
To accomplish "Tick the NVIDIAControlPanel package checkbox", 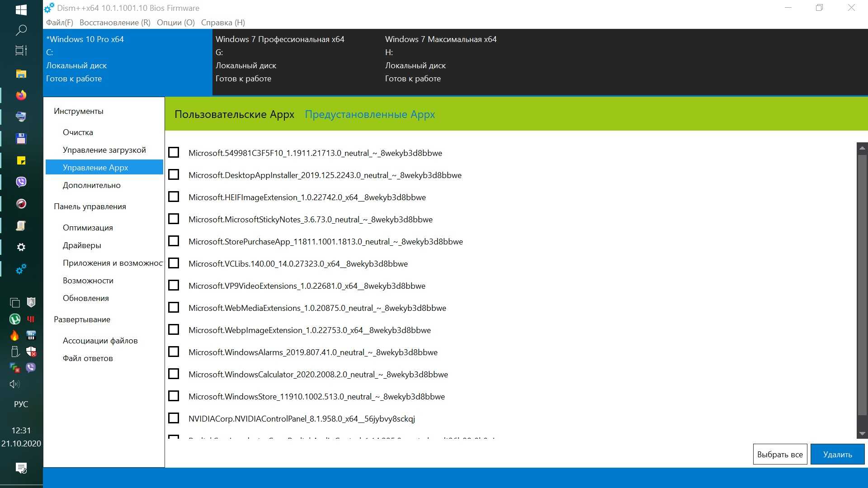I will 174,418.
